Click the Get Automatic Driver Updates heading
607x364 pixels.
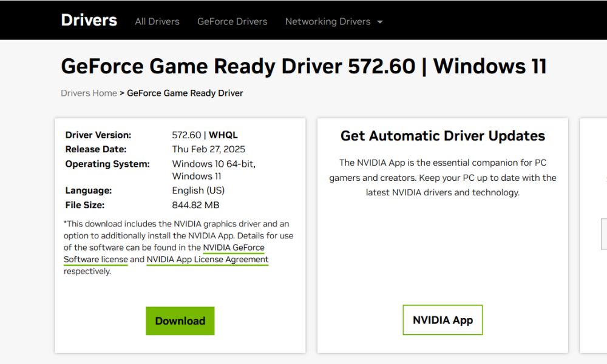pos(442,135)
